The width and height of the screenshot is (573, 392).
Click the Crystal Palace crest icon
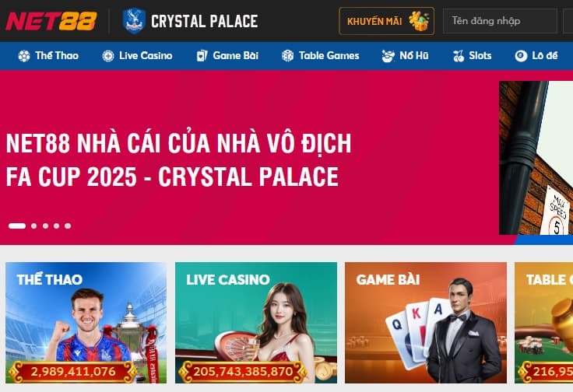tap(134, 21)
